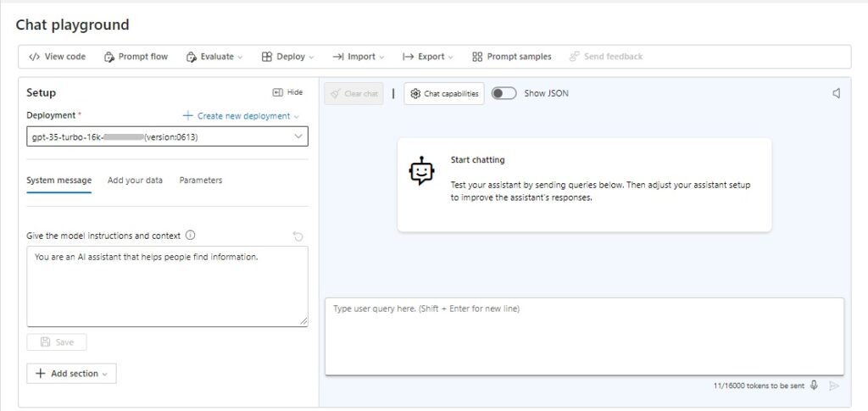The width and height of the screenshot is (868, 411).
Task: Expand the Evaluate dropdown
Action: 214,57
